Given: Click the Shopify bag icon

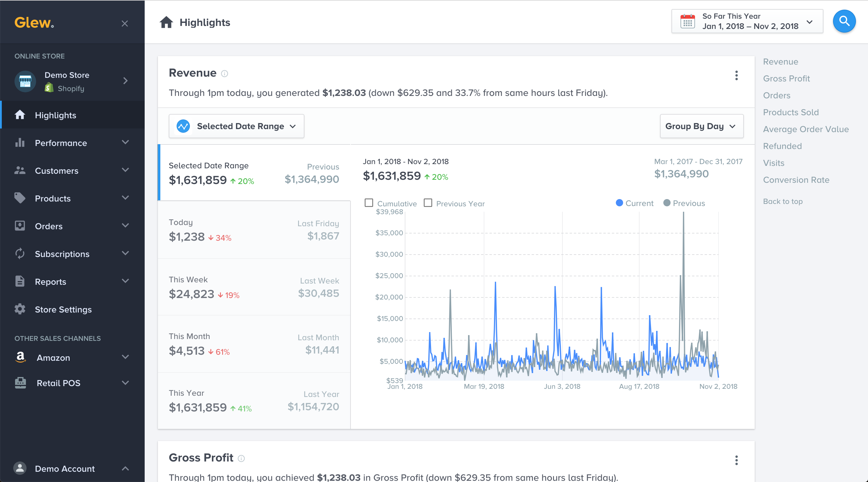Looking at the screenshot, I should point(49,88).
